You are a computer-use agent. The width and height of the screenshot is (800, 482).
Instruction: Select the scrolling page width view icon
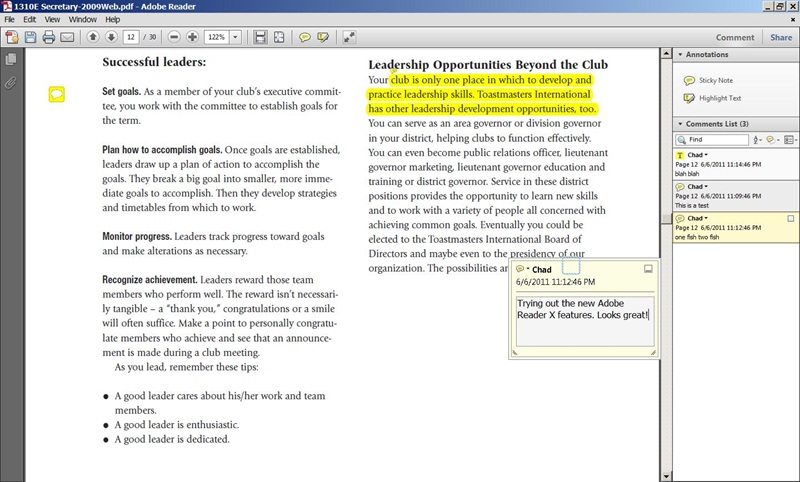[261, 37]
